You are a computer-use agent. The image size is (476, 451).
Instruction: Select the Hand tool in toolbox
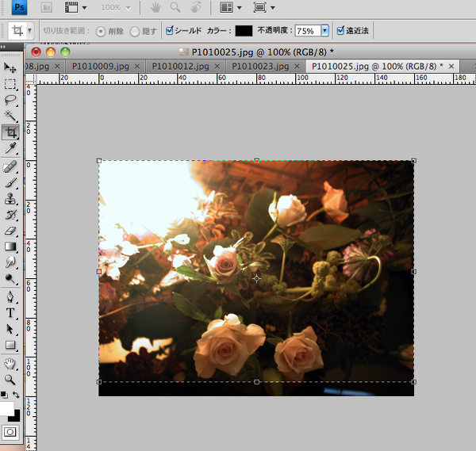(x=10, y=363)
